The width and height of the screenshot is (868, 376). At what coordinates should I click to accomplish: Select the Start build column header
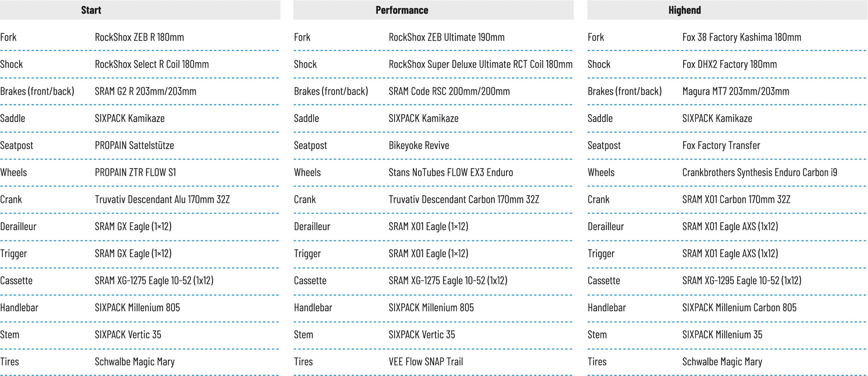pyautogui.click(x=91, y=10)
